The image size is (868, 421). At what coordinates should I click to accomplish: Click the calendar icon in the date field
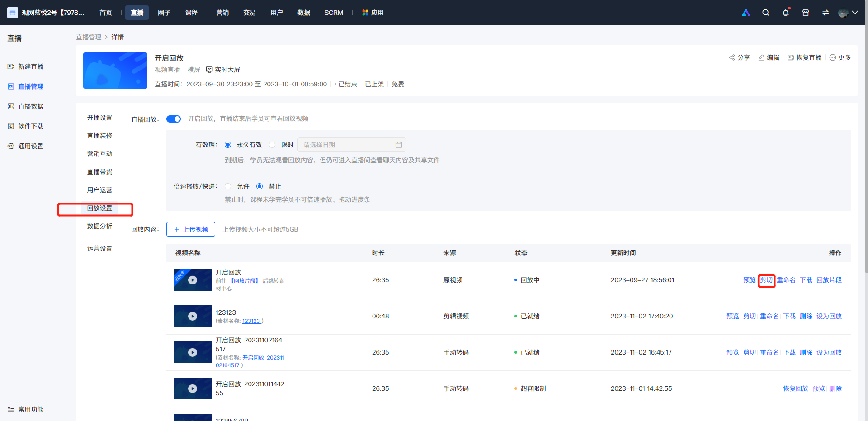pyautogui.click(x=399, y=145)
